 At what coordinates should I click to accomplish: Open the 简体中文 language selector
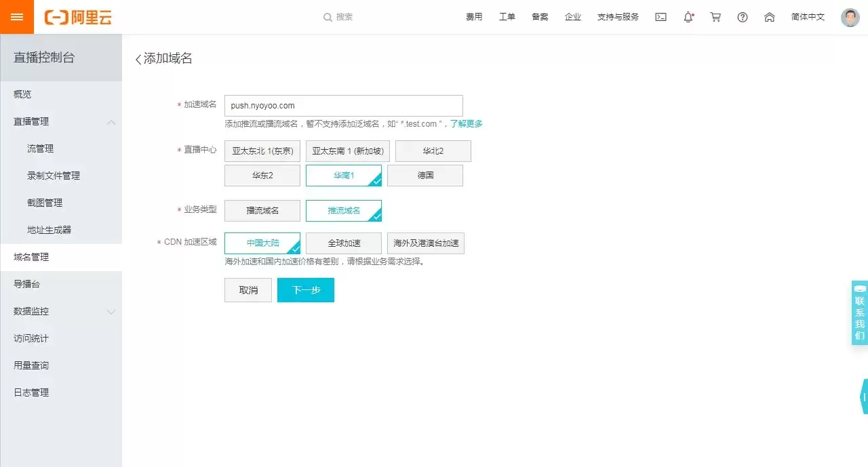(x=808, y=17)
